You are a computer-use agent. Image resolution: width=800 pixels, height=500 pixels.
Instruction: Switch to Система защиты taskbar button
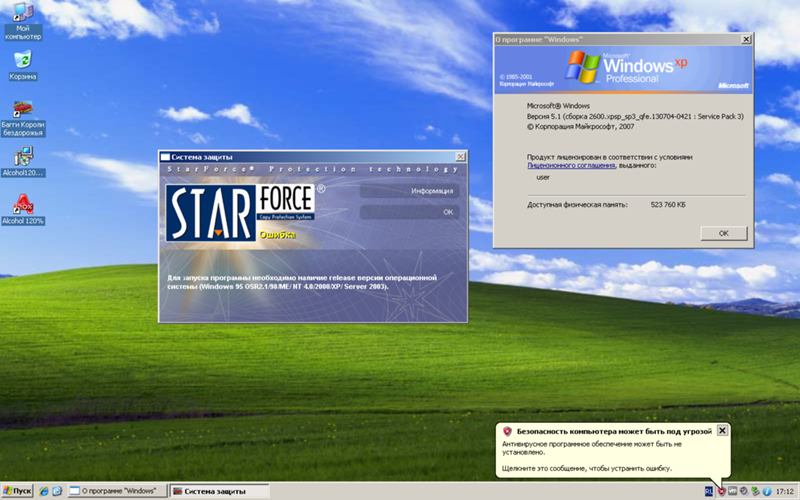pyautogui.click(x=219, y=491)
